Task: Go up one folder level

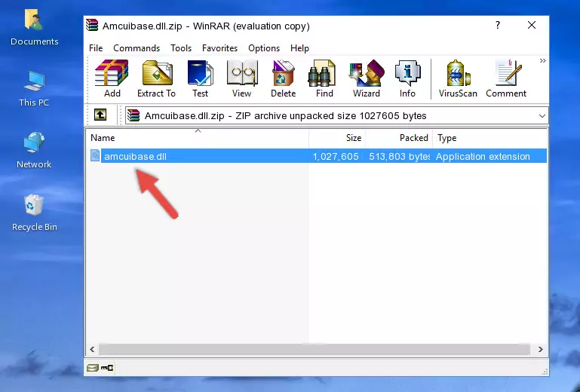Action: click(x=100, y=115)
